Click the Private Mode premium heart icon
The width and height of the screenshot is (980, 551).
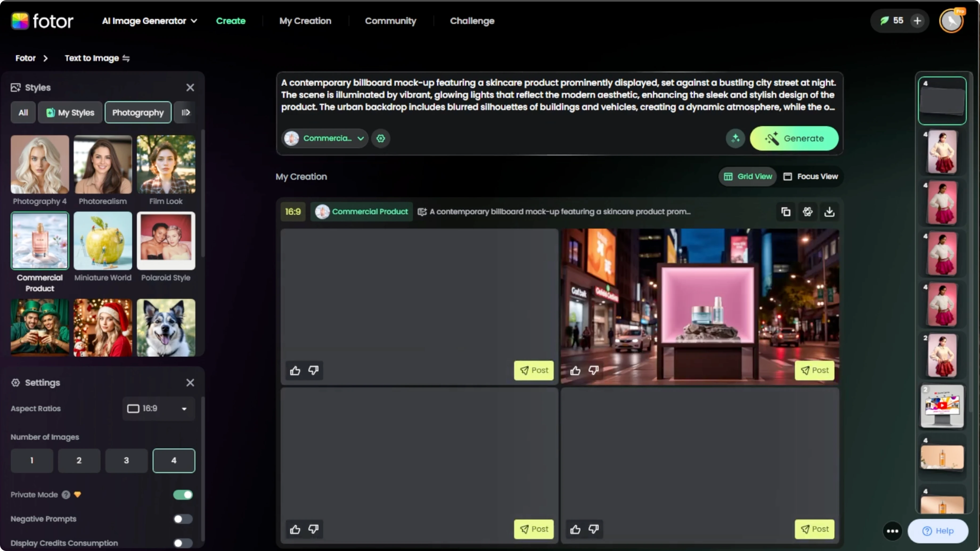[77, 495]
